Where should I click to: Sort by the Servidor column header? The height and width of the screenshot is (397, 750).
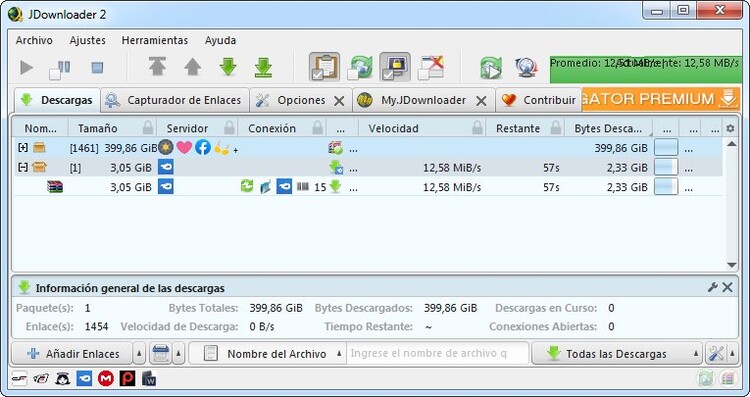pyautogui.click(x=187, y=128)
